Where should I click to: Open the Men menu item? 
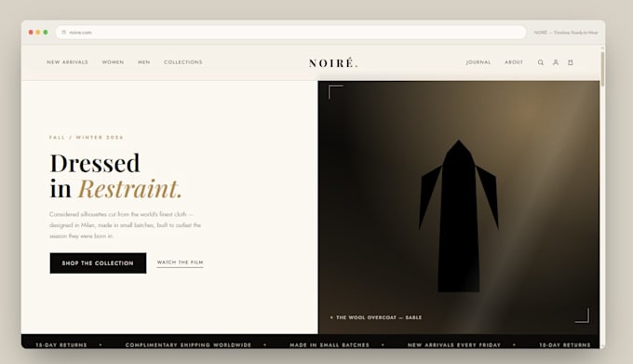(143, 62)
